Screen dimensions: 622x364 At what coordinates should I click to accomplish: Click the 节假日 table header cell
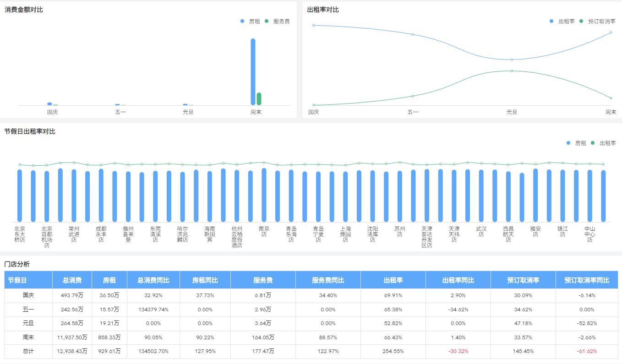tap(27, 280)
